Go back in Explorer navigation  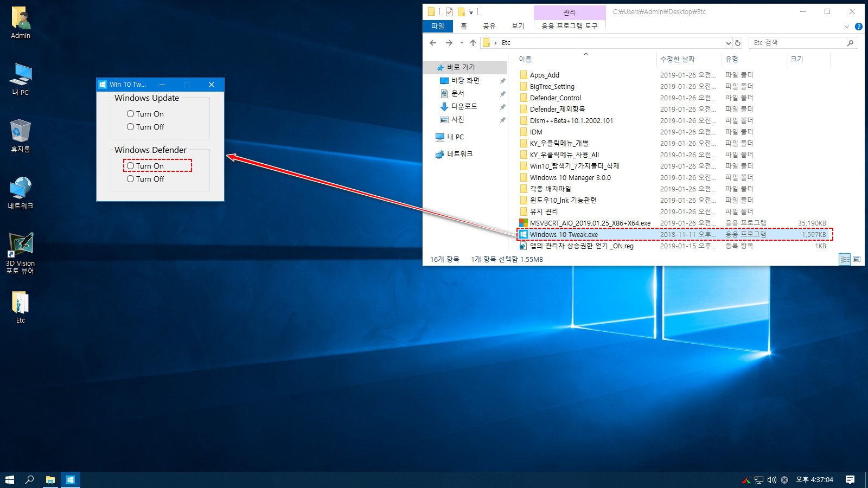click(x=433, y=43)
